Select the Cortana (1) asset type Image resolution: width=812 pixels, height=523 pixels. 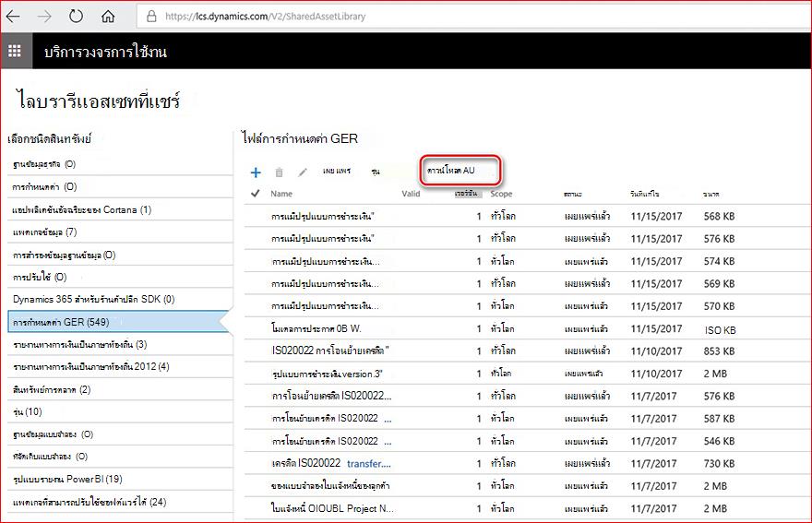pos(120,209)
